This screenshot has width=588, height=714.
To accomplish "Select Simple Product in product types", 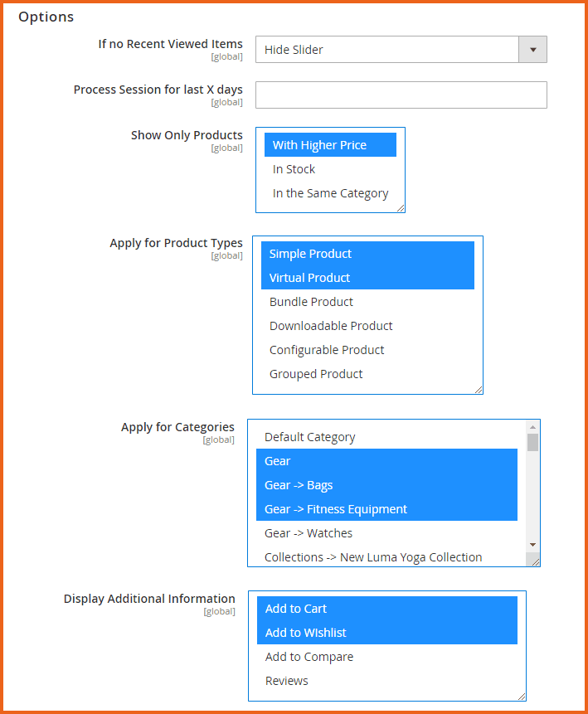I will point(310,254).
